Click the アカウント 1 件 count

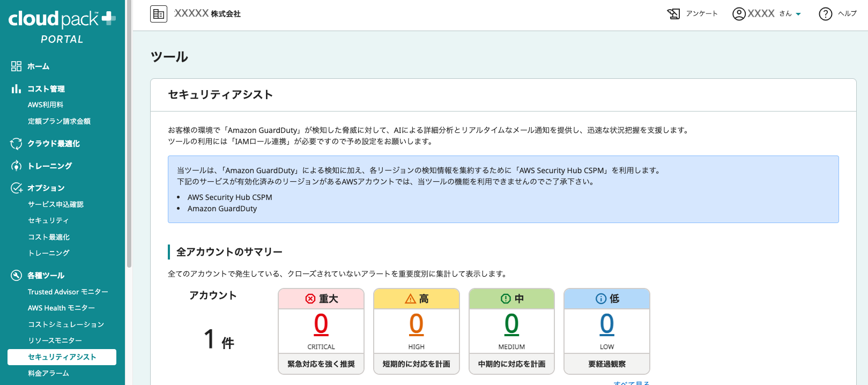219,339
